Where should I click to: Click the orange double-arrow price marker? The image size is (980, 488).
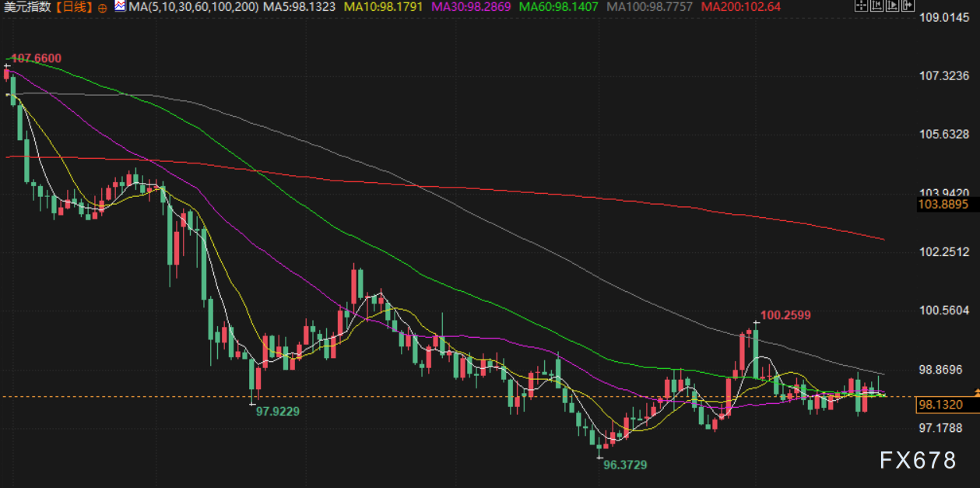pos(976,391)
